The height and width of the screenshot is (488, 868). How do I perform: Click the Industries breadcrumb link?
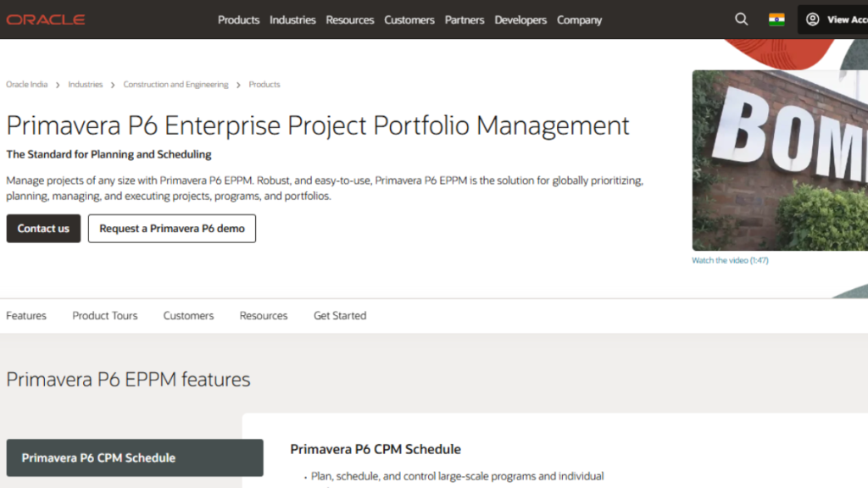pos(85,84)
